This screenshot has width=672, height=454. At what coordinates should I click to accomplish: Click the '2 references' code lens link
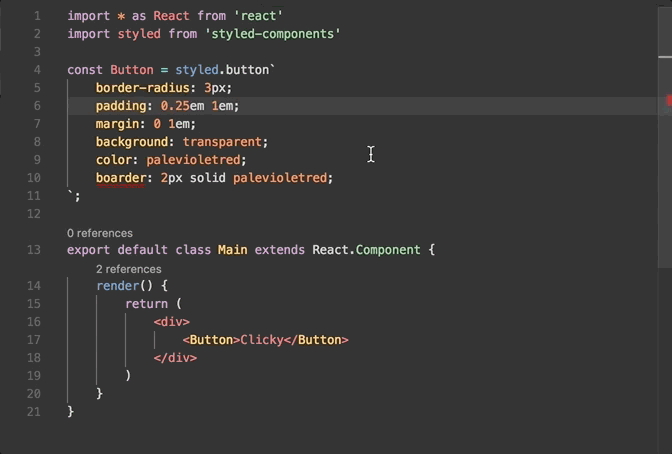[x=129, y=269]
